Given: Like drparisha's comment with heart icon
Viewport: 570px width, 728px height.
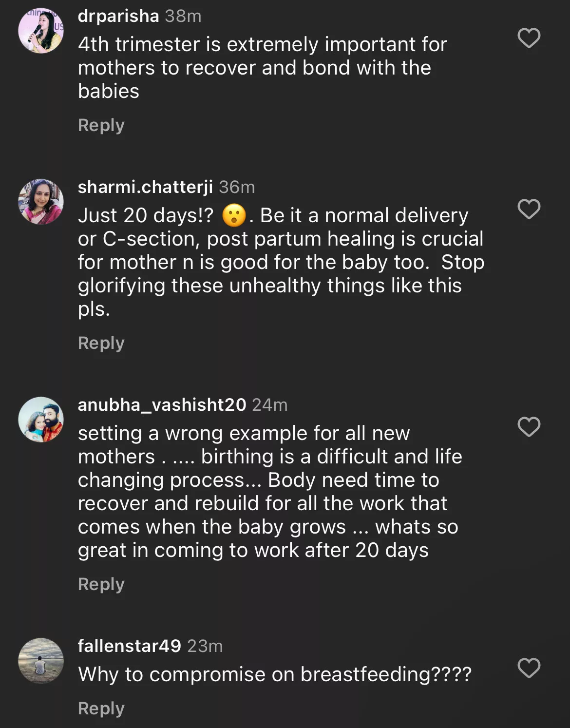Looking at the screenshot, I should pyautogui.click(x=529, y=38).
